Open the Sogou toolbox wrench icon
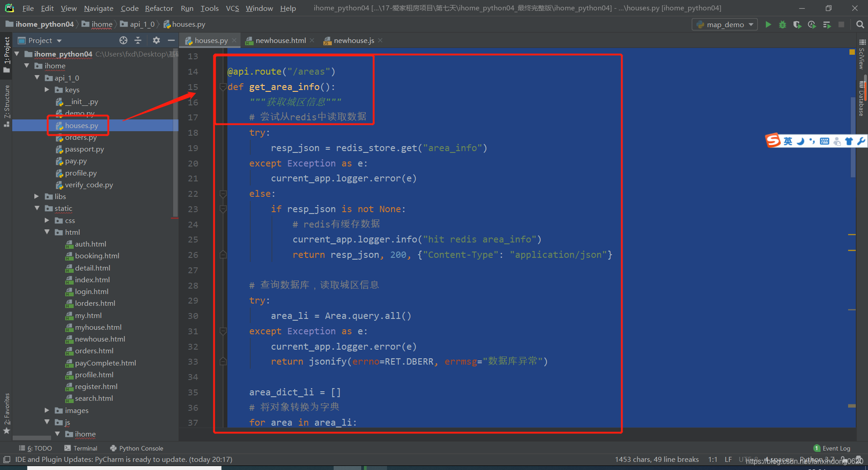This screenshot has width=868, height=470. pyautogui.click(x=861, y=141)
